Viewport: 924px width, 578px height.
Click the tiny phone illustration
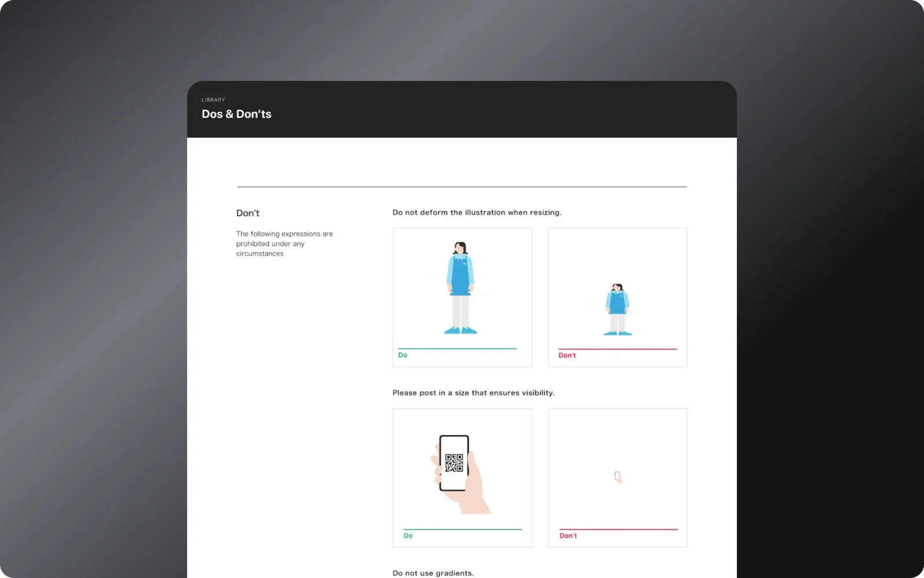[x=618, y=477]
